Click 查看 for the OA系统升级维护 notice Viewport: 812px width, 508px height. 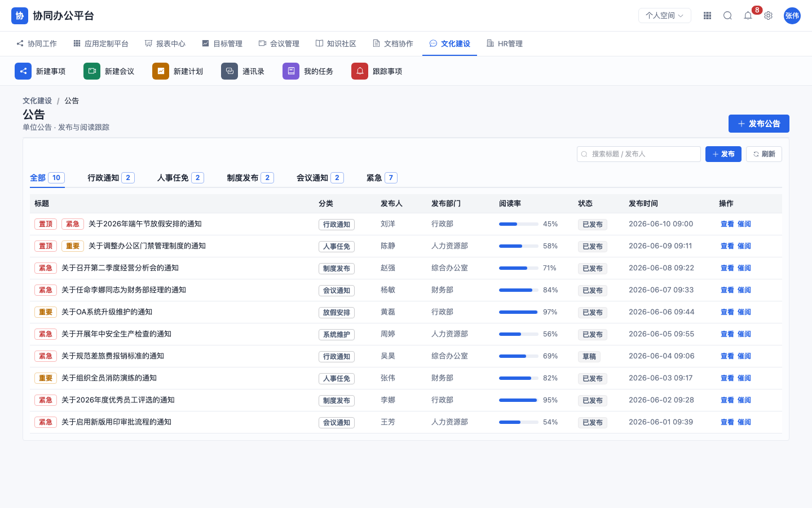click(x=727, y=312)
